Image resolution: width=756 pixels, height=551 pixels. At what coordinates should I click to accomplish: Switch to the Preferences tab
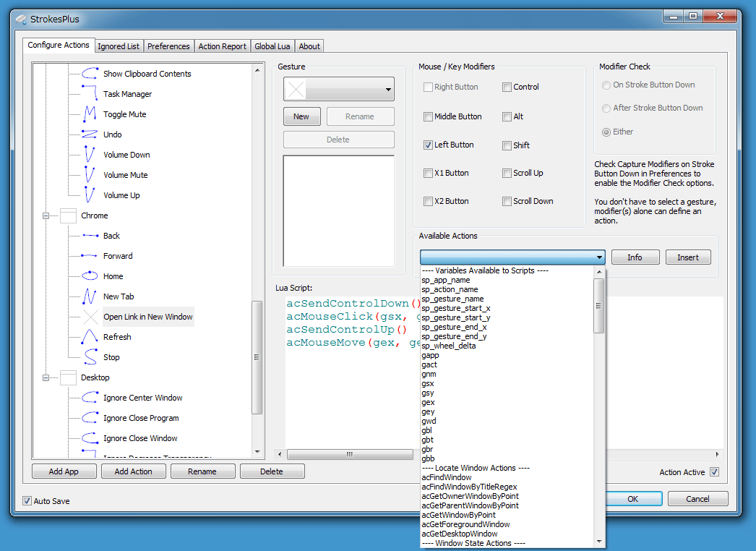[x=168, y=46]
